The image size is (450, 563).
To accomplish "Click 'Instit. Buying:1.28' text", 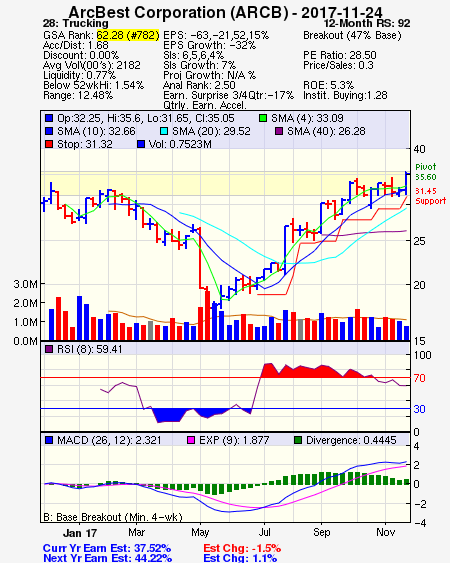I will tap(345, 96).
